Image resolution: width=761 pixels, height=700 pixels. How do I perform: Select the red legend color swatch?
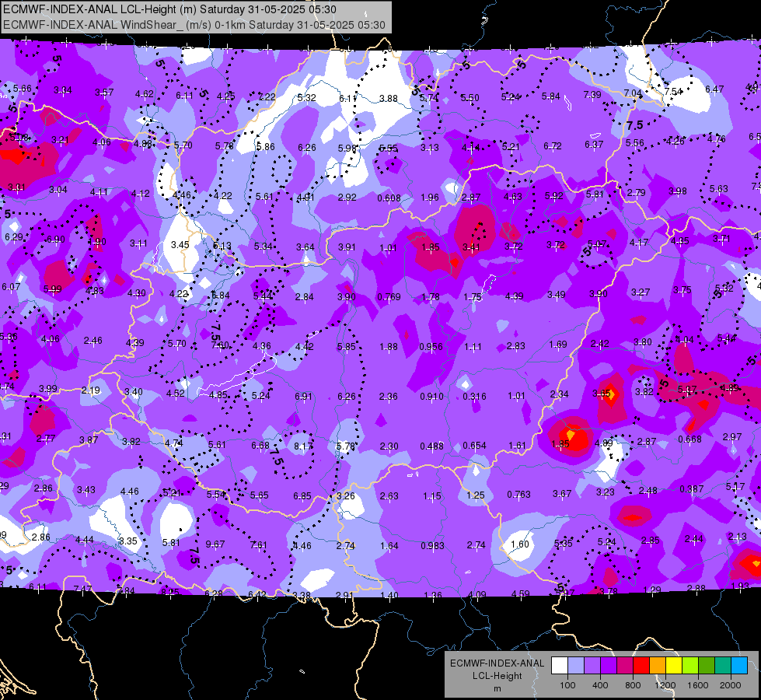tap(641, 666)
